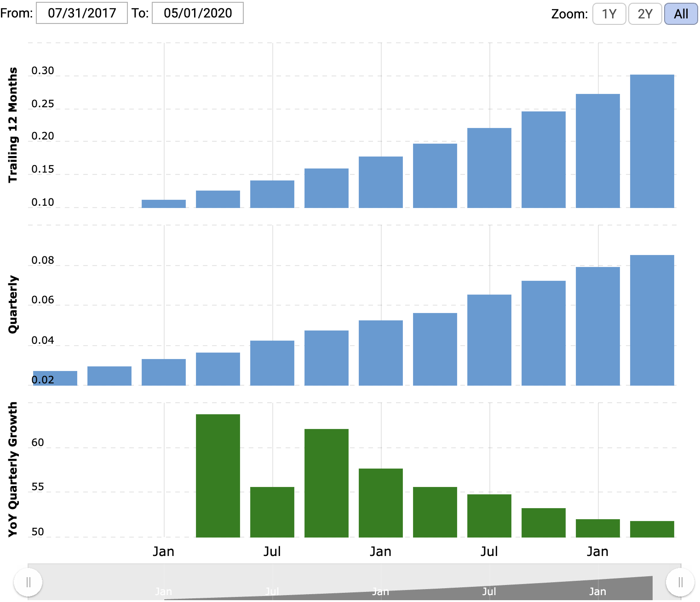Click the Trailing 12 Months axis title
This screenshot has height=602, width=700.
12,125
